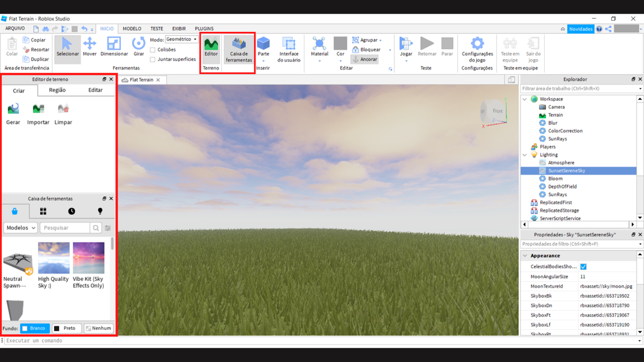
Task: Select Terrain in the Explorer
Action: 555,115
